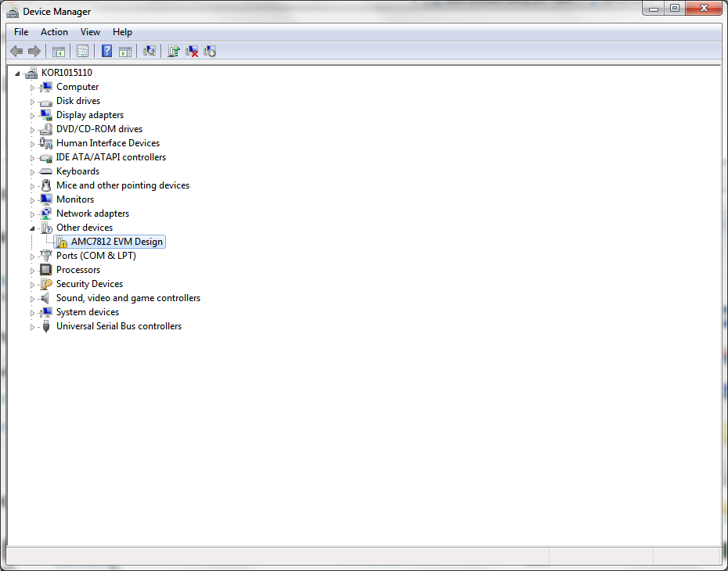
Task: Minimize the Device Manager window
Action: (654, 9)
